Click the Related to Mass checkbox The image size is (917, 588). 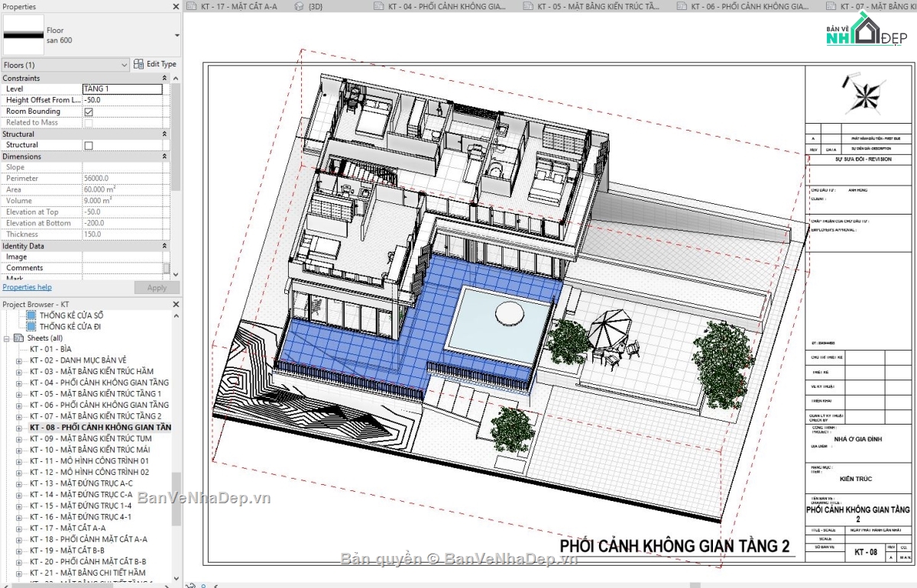[89, 122]
